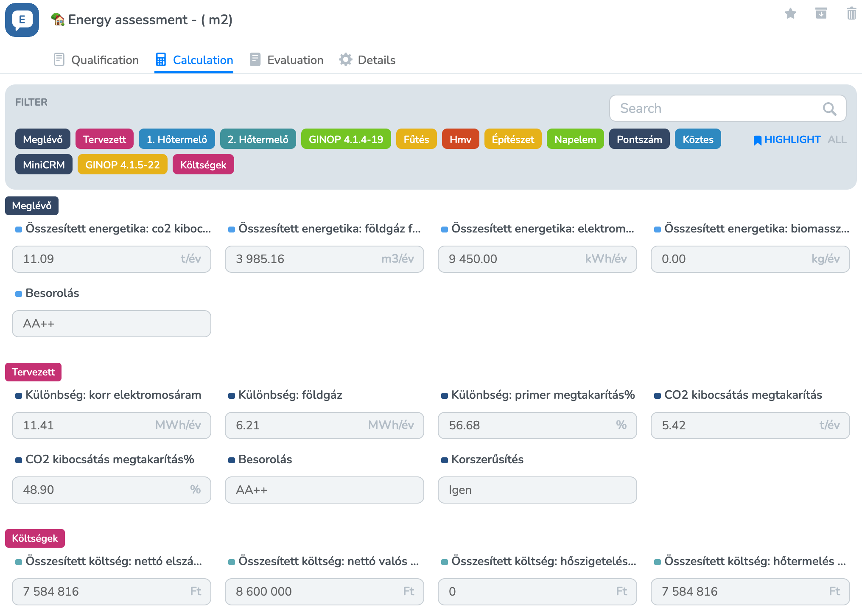Toggle the Meglévő filter tag

(42, 139)
